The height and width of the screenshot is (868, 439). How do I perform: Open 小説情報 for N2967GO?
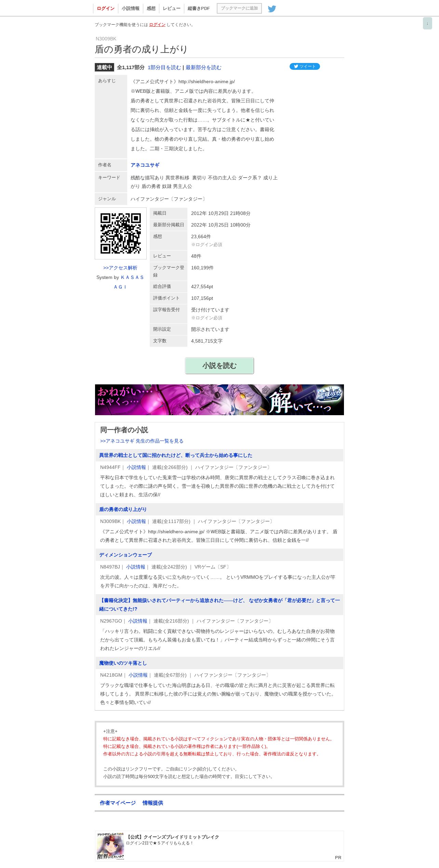click(138, 621)
